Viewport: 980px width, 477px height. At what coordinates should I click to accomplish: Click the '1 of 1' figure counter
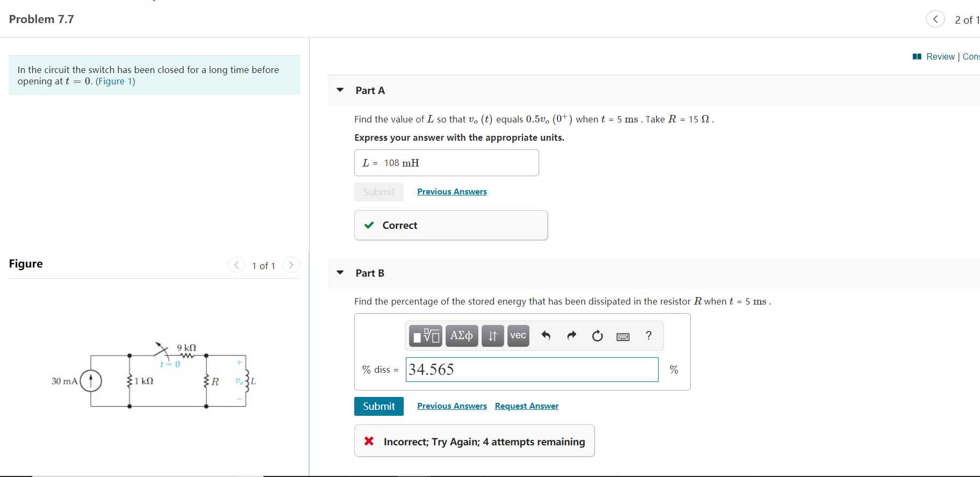point(263,266)
